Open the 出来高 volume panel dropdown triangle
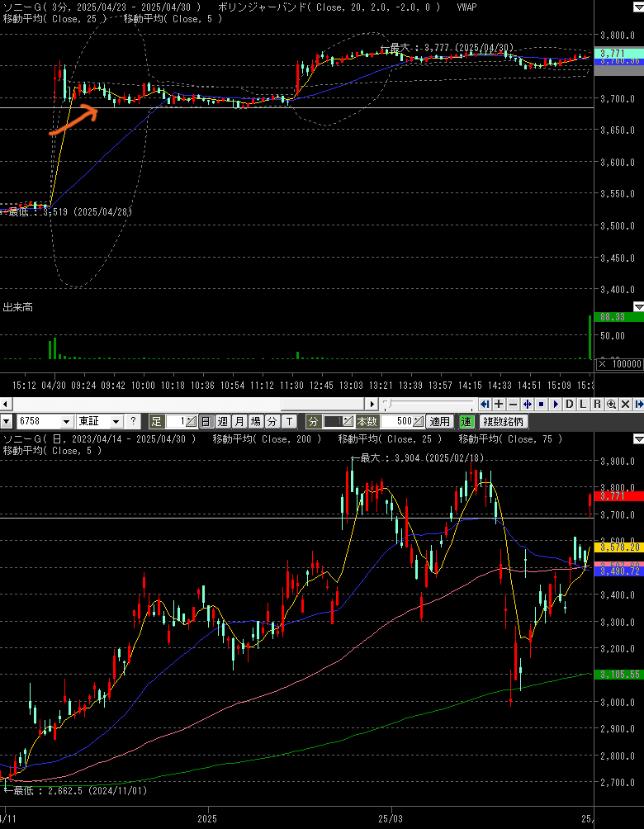Screen dimensions: 644x829 pyautogui.click(x=638, y=306)
